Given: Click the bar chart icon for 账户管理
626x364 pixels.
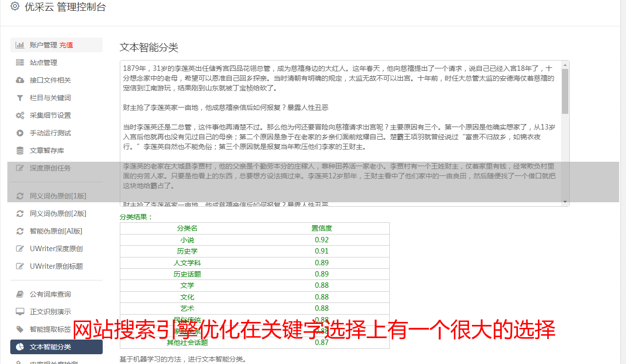Looking at the screenshot, I should (x=20, y=45).
